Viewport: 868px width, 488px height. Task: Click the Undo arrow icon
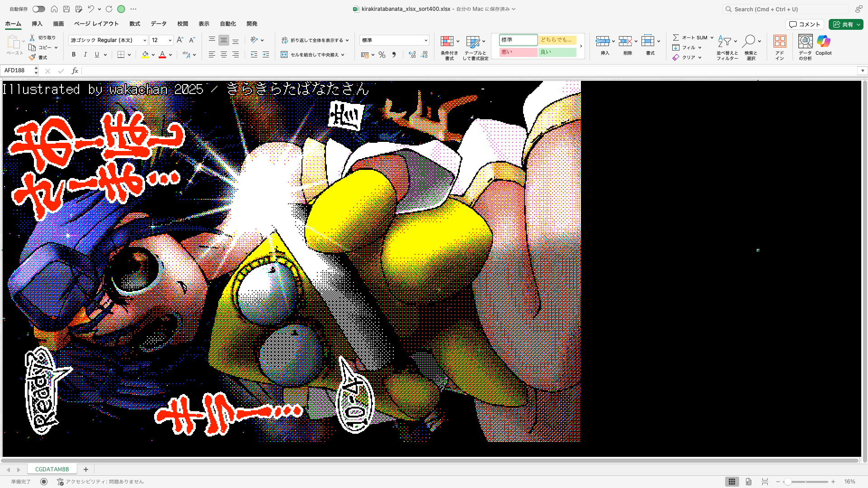point(91,9)
